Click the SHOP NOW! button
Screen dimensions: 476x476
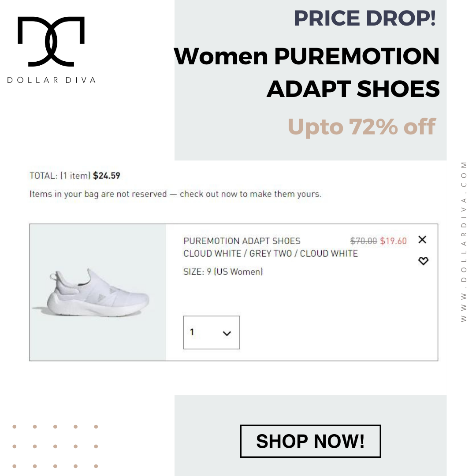(310, 441)
